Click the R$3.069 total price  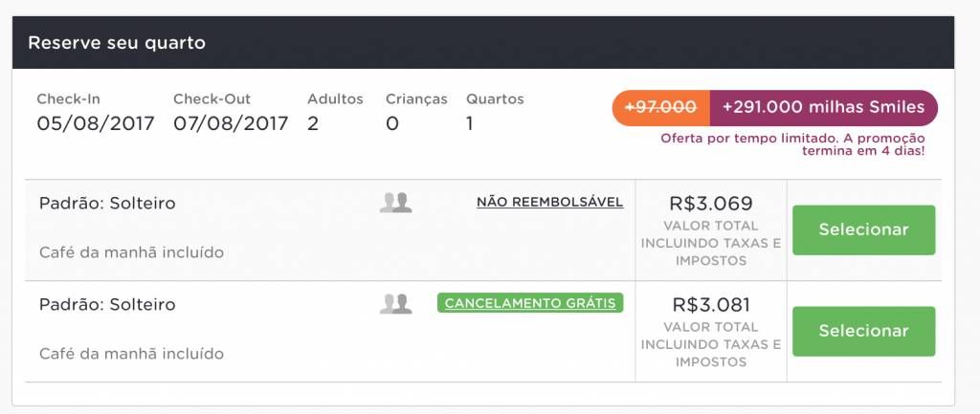[x=711, y=204]
